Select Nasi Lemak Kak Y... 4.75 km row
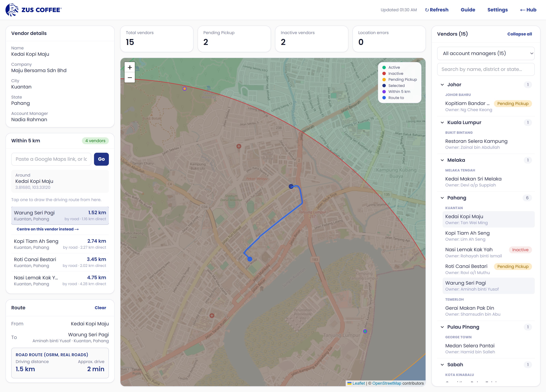The image size is (546, 392). (x=60, y=280)
